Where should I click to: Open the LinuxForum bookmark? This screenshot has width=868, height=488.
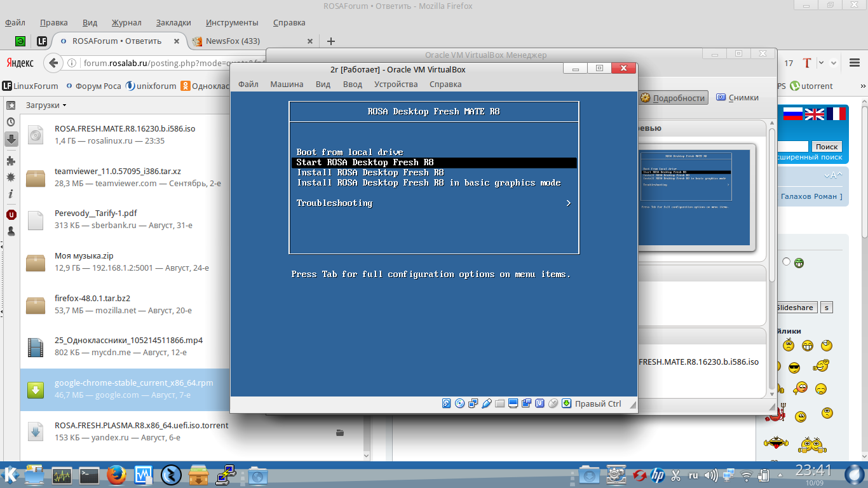click(30, 86)
